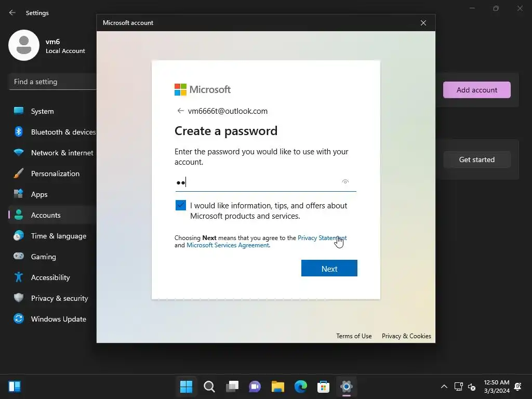Open Time & language settings

click(52, 236)
